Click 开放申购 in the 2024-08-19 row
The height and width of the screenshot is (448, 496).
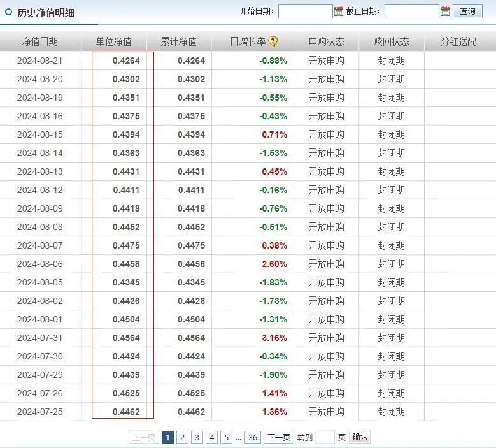327,98
